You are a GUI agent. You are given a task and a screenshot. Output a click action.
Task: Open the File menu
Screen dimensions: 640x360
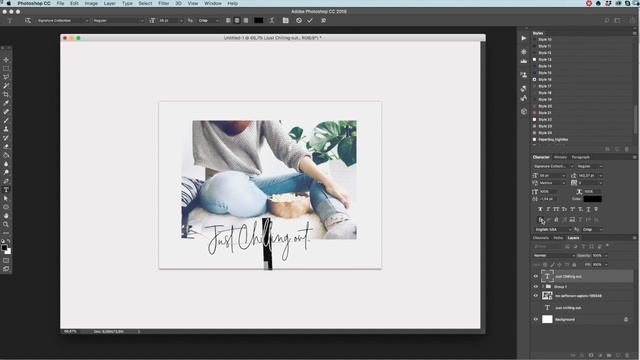pyautogui.click(x=60, y=3)
